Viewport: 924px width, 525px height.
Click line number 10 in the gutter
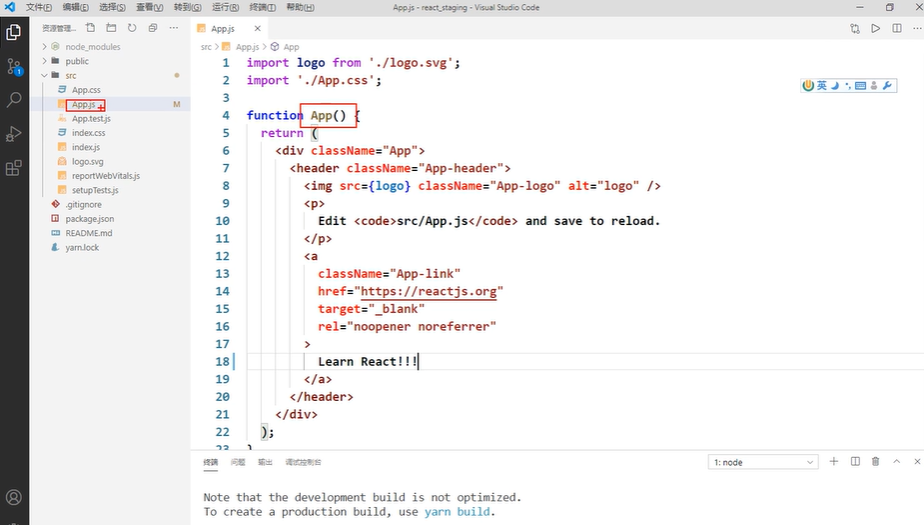coord(222,221)
